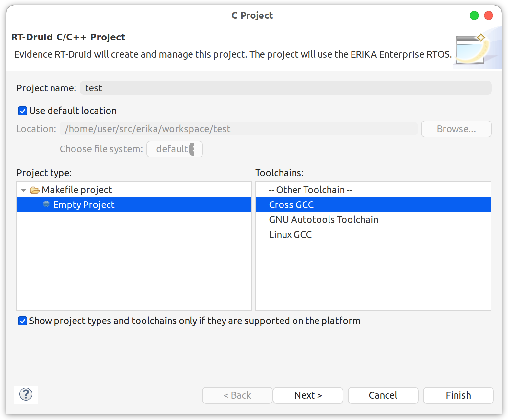Click the Browse location button
The height and width of the screenshot is (420, 508).
point(456,129)
